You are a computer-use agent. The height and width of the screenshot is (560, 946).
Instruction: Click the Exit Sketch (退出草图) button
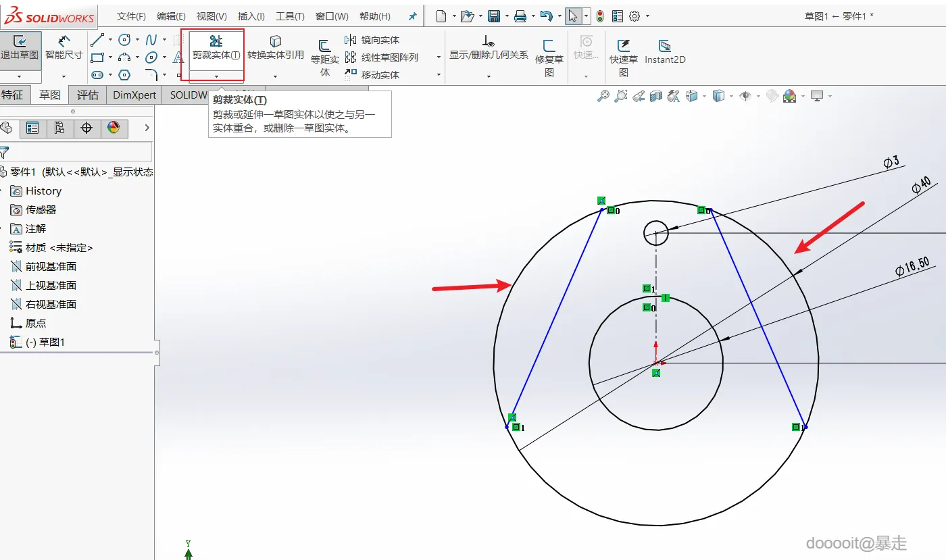[x=20, y=48]
